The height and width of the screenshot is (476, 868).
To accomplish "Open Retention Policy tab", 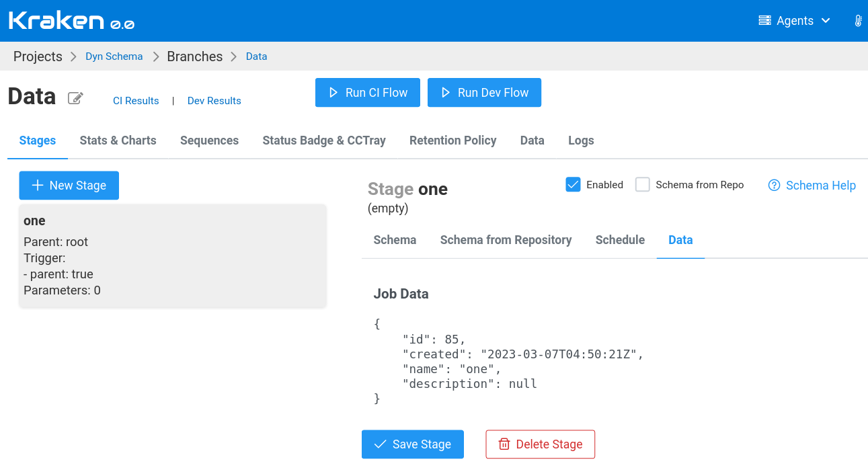I will pos(452,141).
